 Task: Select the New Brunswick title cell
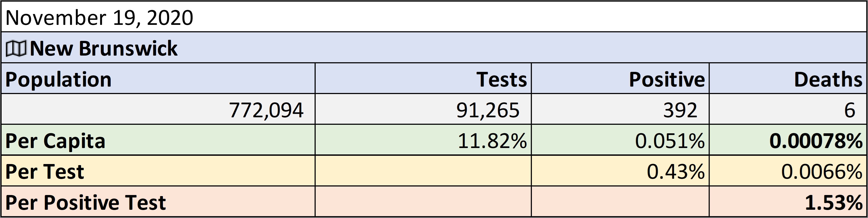pyautogui.click(x=434, y=48)
